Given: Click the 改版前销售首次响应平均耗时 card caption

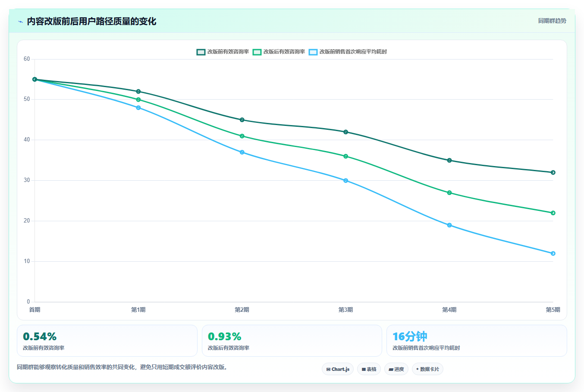Looking at the screenshot, I should click(426, 348).
